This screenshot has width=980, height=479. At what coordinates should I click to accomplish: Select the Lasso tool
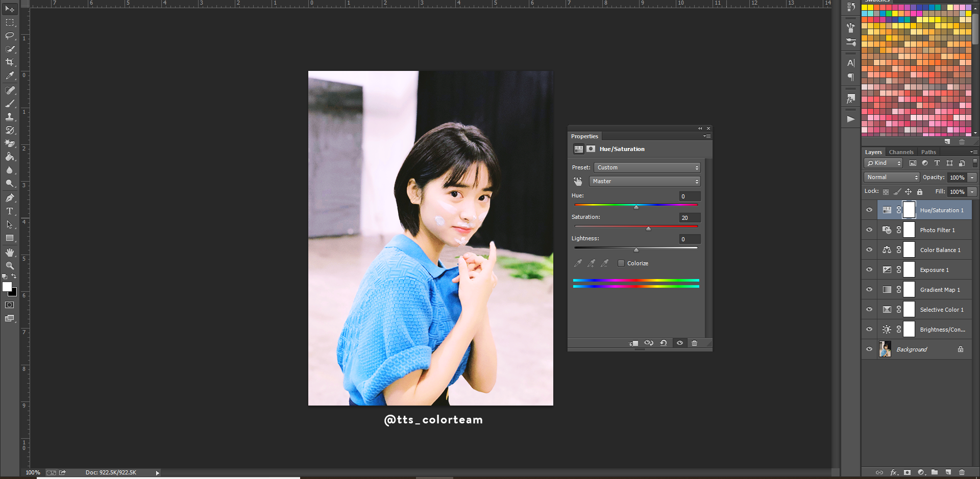coord(10,36)
